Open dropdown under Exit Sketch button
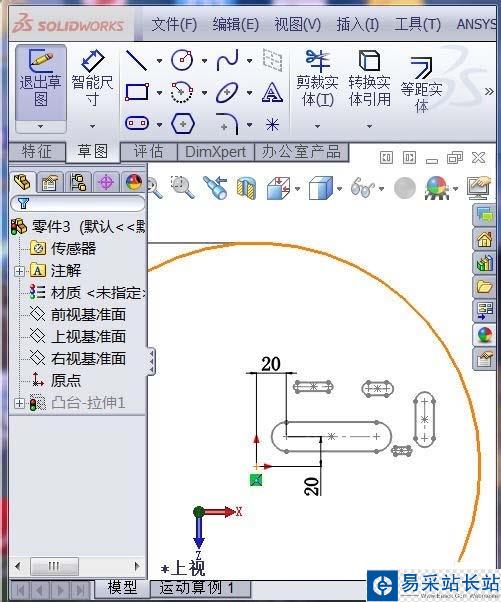This screenshot has height=602, width=501. pos(40,126)
